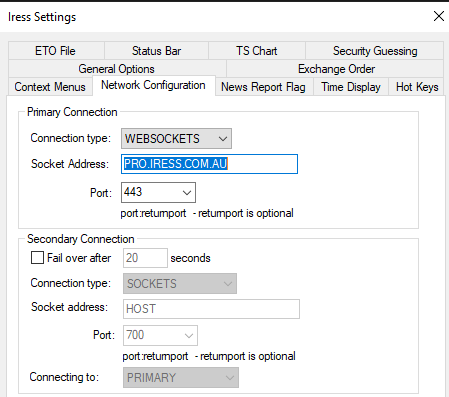
Task: Click secondary Socket address field HOST
Action: click(211, 309)
